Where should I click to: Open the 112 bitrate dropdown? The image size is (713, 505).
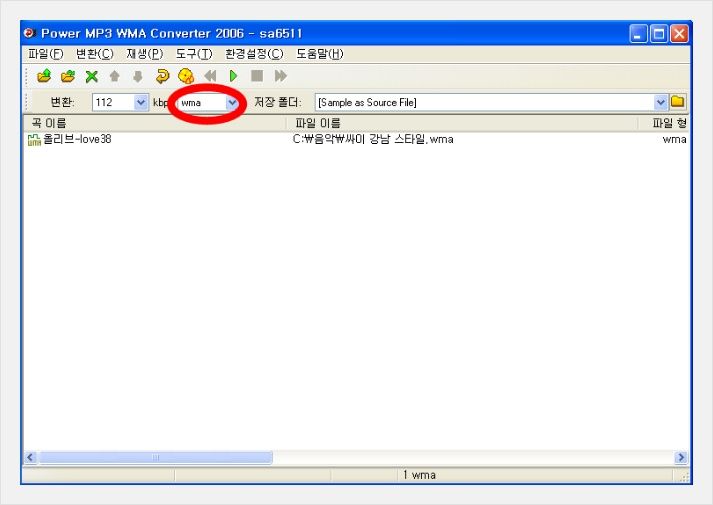(141, 102)
